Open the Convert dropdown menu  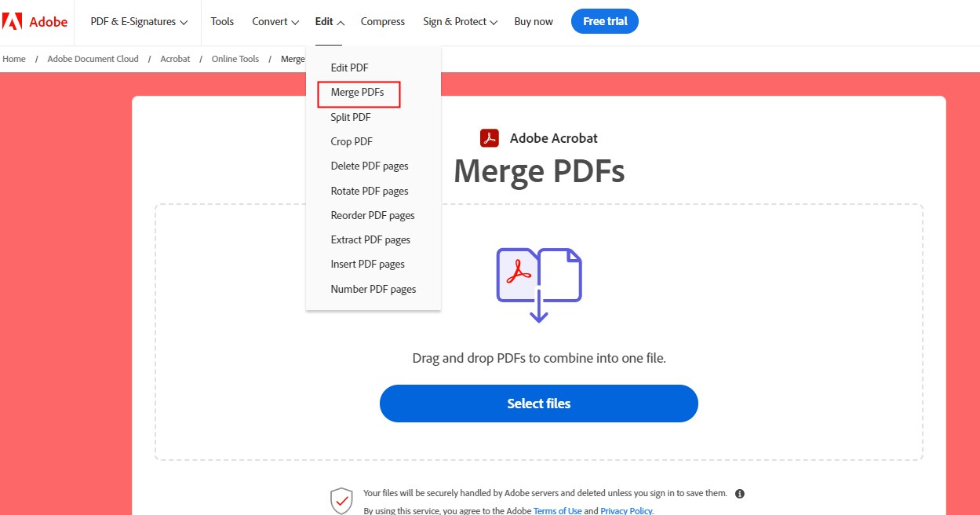pos(275,21)
